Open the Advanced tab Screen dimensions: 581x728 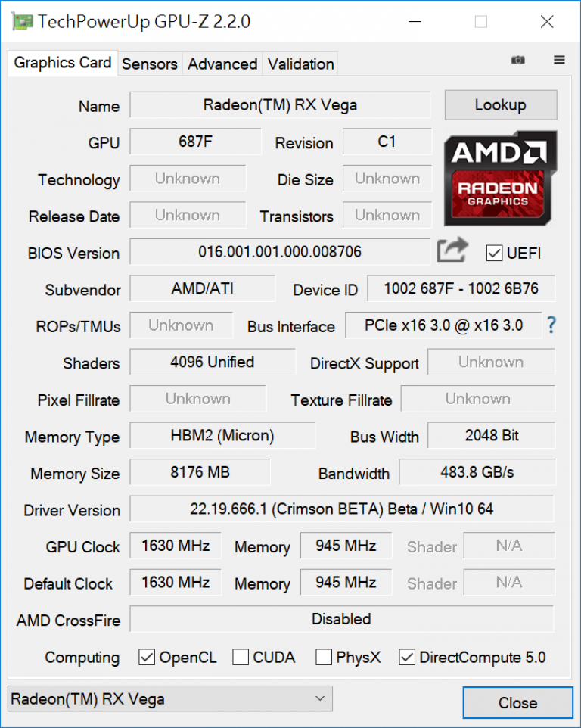coord(222,64)
